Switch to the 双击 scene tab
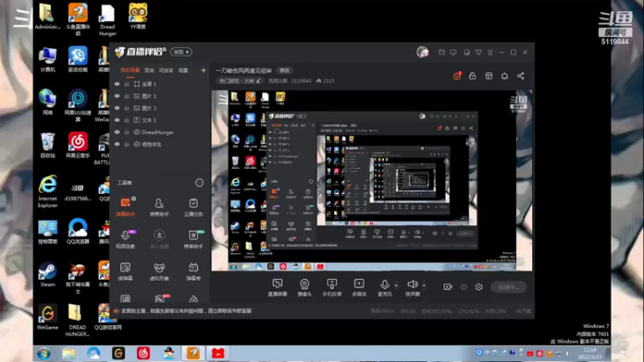 point(149,70)
